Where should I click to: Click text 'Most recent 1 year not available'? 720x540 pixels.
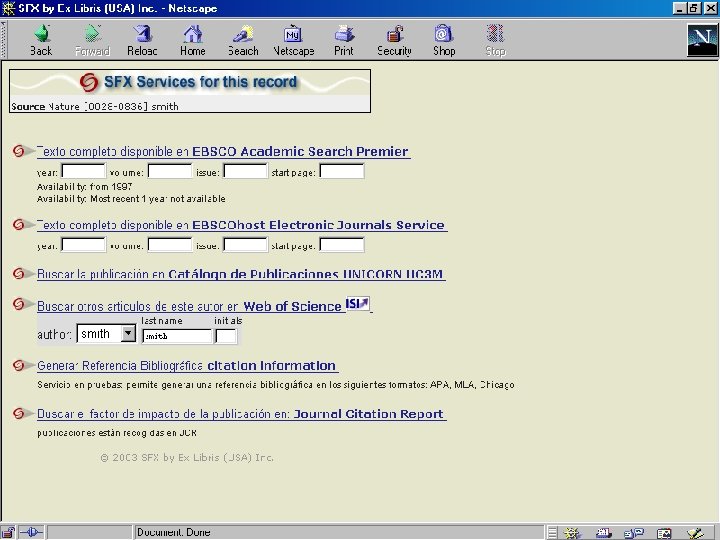click(158, 199)
